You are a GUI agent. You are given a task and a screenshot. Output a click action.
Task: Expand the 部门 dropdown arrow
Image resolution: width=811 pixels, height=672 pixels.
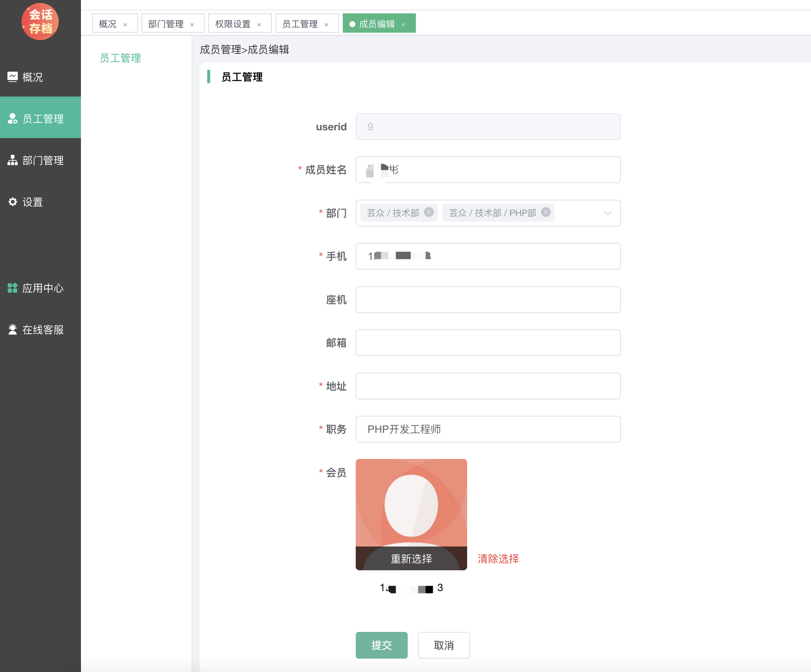[x=608, y=213]
